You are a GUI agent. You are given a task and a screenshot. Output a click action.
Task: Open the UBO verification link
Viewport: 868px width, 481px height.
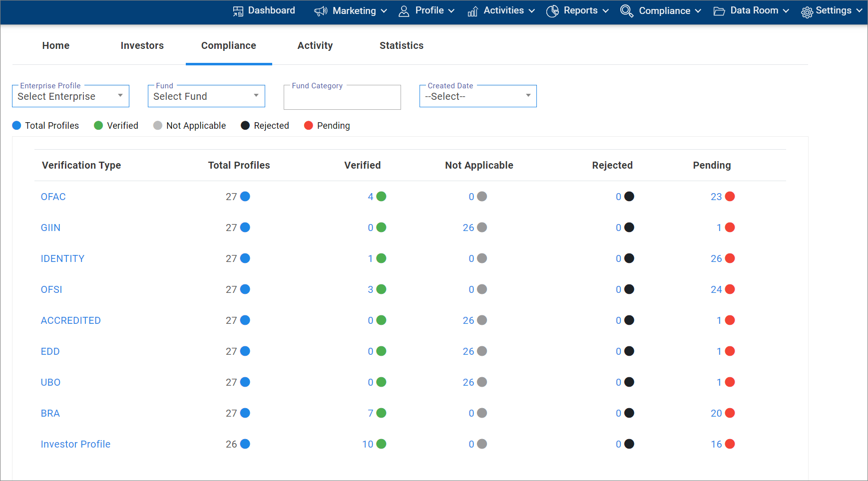point(50,382)
